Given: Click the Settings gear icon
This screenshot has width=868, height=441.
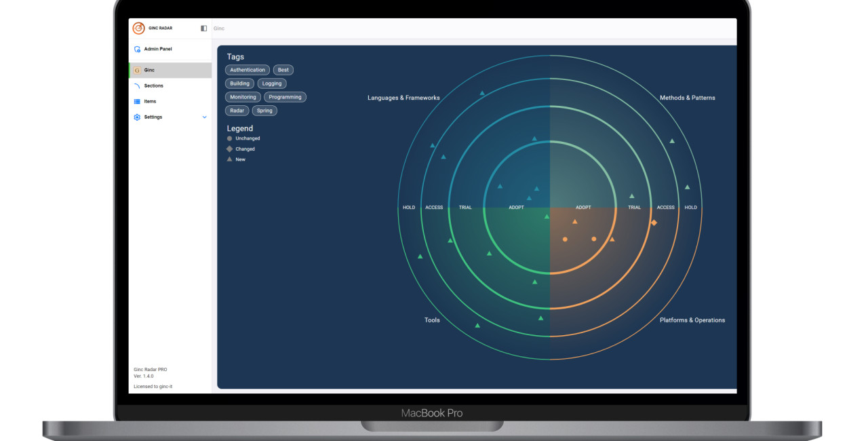Looking at the screenshot, I should point(137,117).
